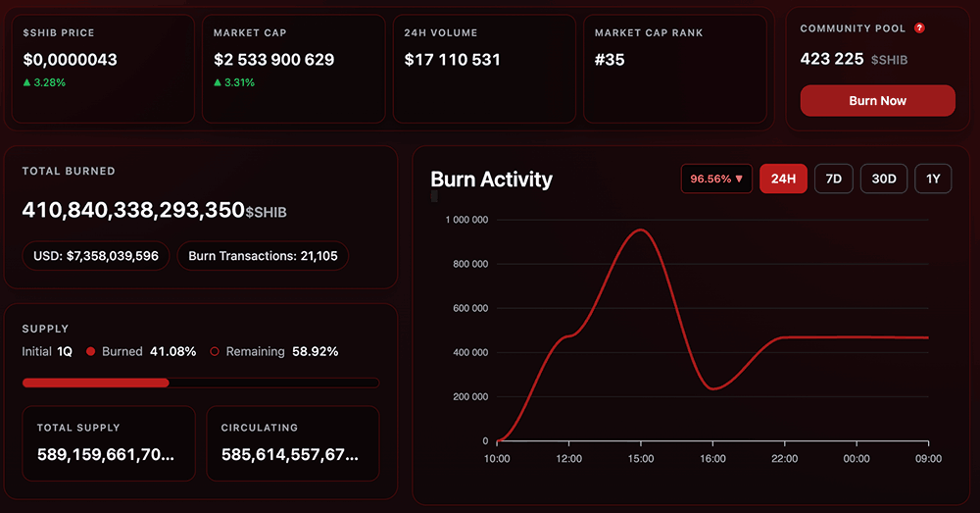This screenshot has height=513, width=980.
Task: Click the 24H volume value $17 110 531
Action: (452, 60)
